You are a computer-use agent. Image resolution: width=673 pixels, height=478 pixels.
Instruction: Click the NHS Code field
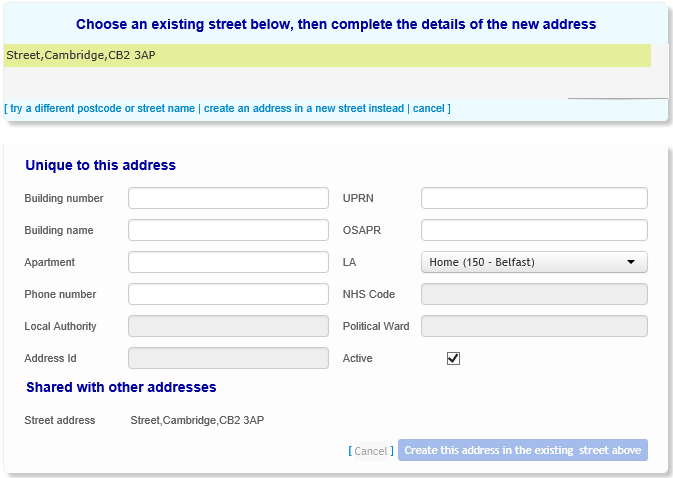[x=534, y=294]
